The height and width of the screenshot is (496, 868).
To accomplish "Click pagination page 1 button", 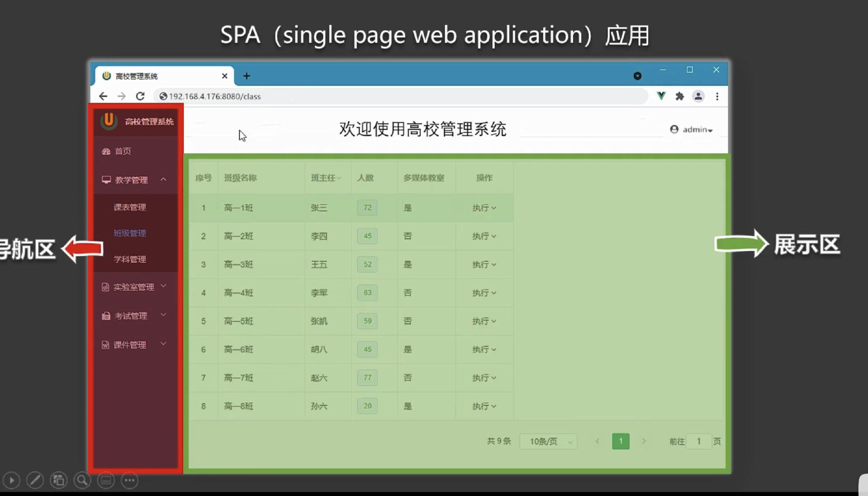I will point(620,441).
